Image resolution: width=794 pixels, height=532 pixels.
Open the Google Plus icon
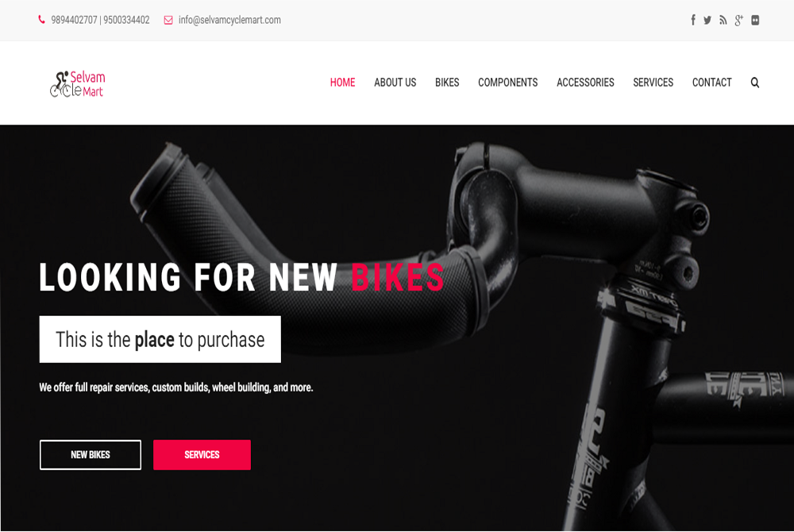click(738, 20)
